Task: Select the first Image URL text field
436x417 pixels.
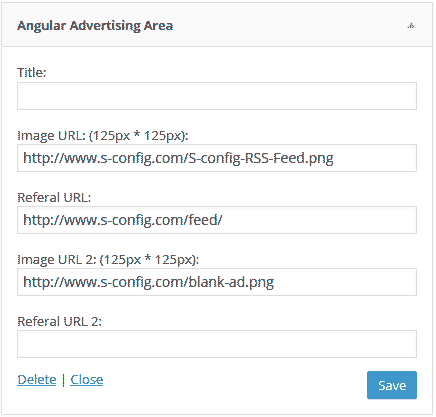Action: [x=217, y=158]
